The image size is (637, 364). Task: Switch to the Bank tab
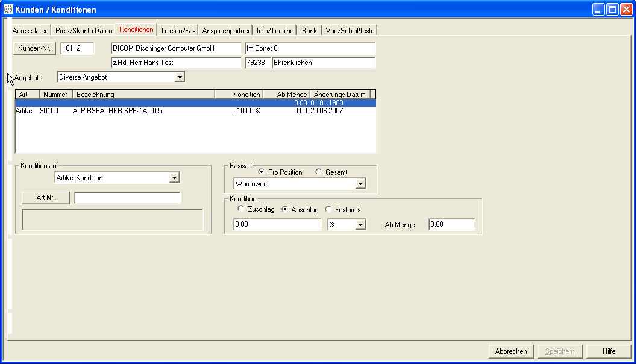point(309,31)
